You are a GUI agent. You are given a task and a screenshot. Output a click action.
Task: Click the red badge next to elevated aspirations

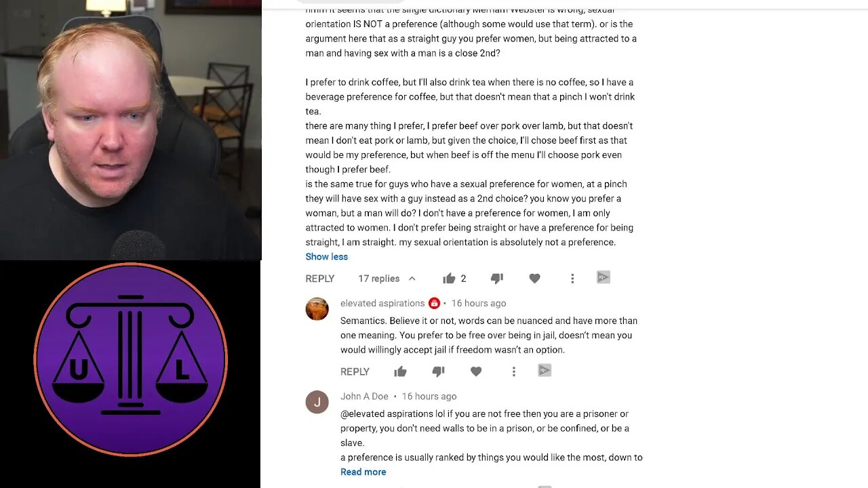[x=434, y=304]
